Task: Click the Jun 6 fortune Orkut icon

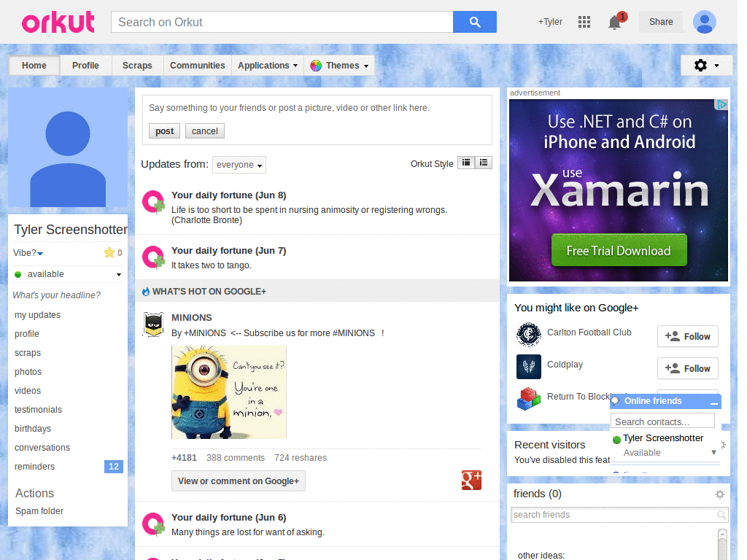Action: [154, 524]
